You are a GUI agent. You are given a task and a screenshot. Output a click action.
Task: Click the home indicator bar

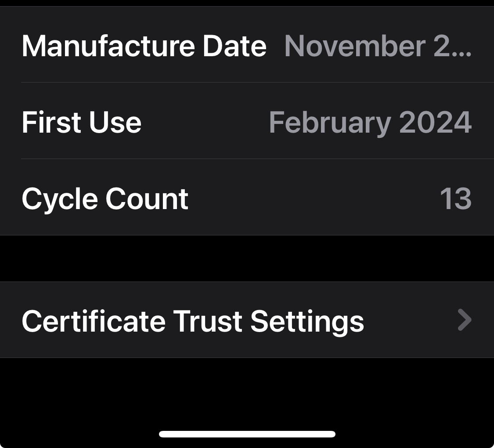(247, 434)
